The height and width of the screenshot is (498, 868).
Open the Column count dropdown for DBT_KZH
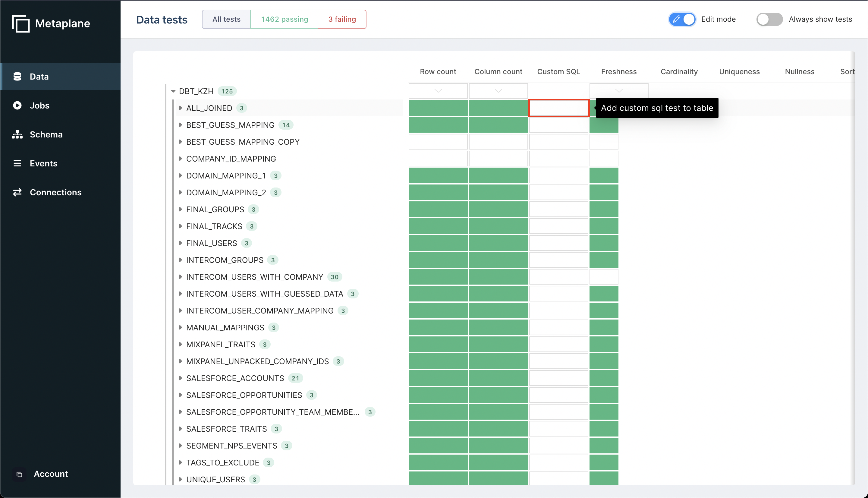point(498,91)
